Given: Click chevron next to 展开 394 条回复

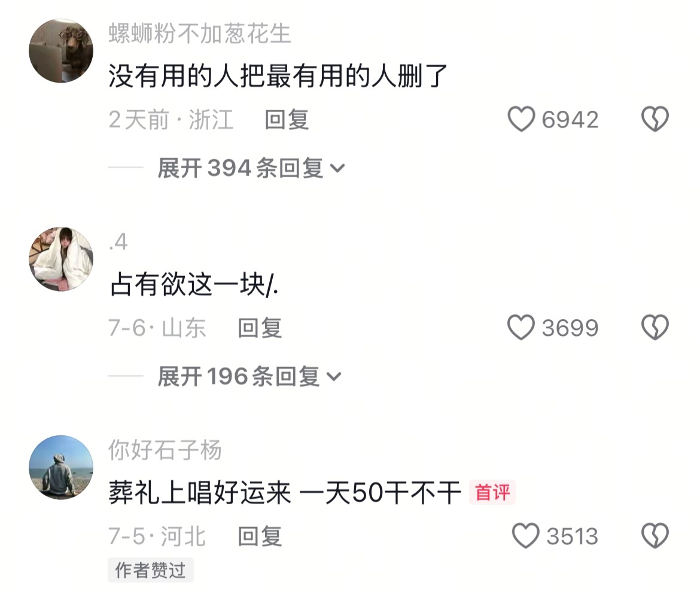Looking at the screenshot, I should (337, 169).
